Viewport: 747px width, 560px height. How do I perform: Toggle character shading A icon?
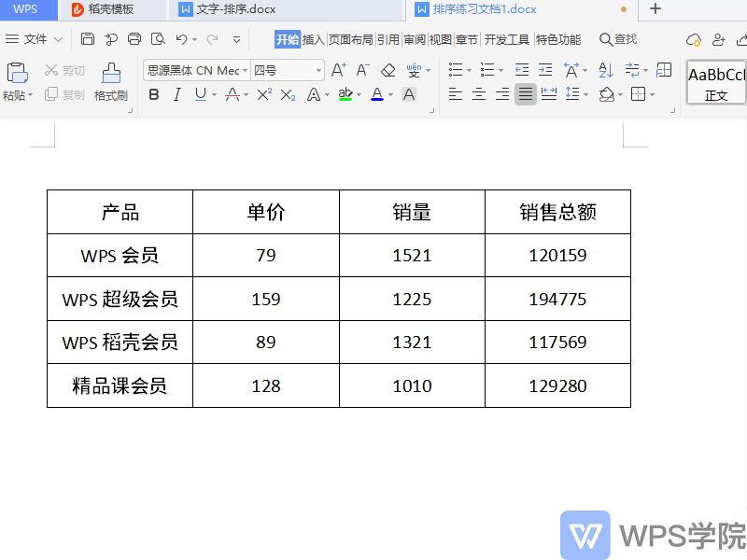click(409, 95)
